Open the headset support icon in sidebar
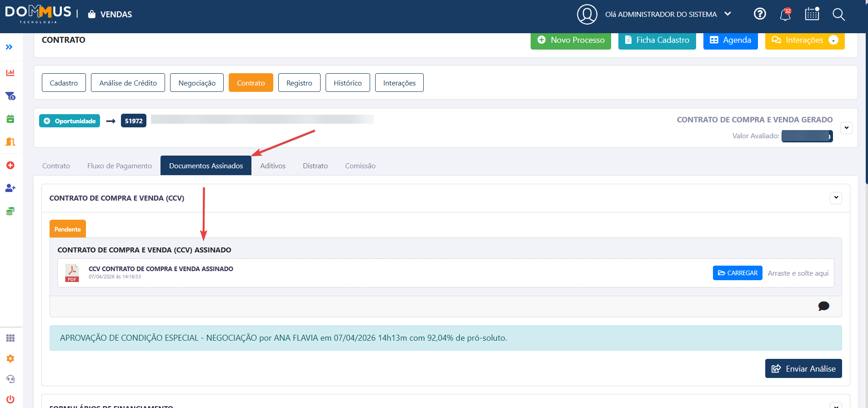This screenshot has height=408, width=868. click(x=10, y=379)
